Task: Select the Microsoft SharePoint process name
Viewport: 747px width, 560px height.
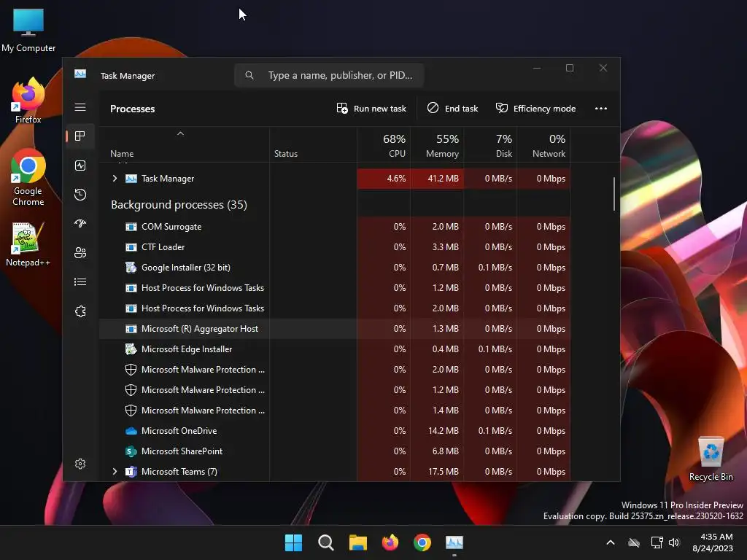Action: click(x=182, y=451)
